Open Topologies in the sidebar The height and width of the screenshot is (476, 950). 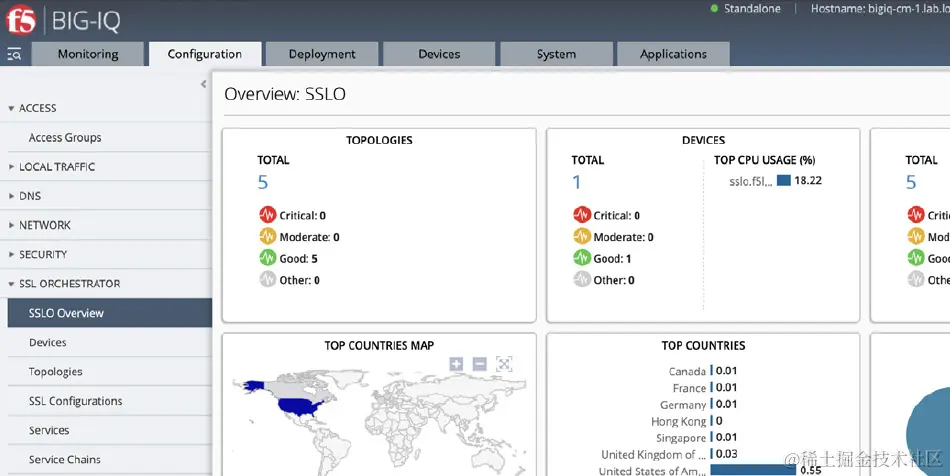(x=110, y=371)
